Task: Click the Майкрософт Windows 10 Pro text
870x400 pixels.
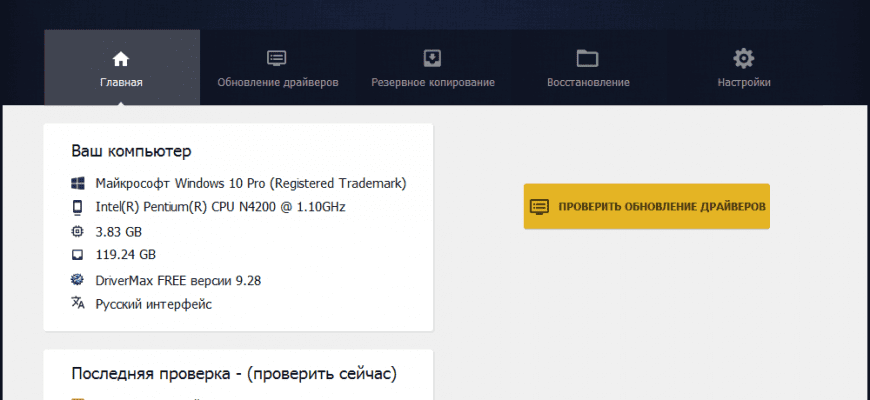Action: tap(251, 184)
